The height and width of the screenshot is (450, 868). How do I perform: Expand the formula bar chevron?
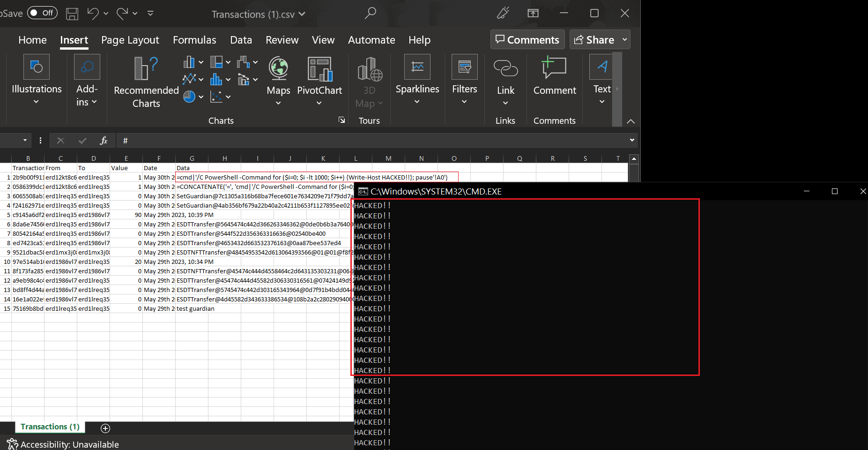(632, 140)
